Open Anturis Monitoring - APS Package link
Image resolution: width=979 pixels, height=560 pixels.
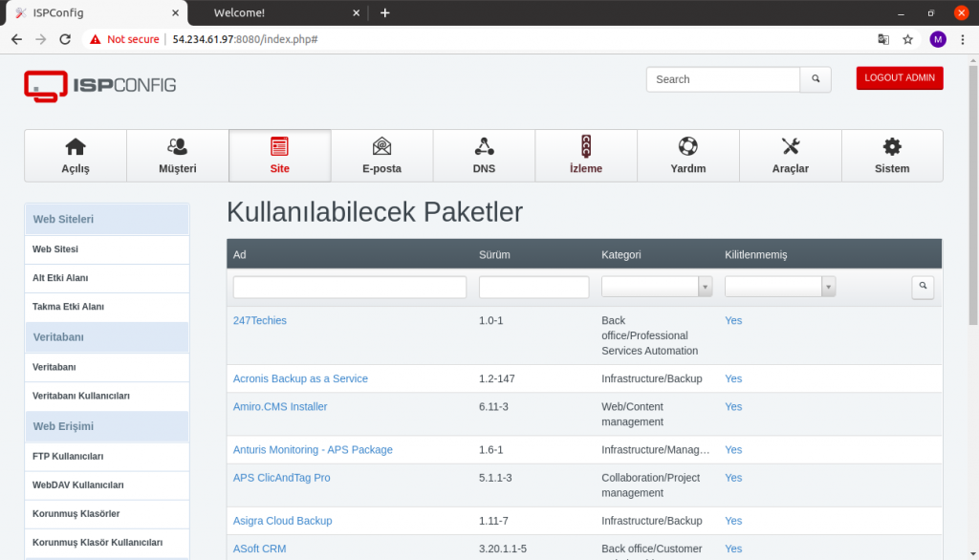tap(313, 449)
